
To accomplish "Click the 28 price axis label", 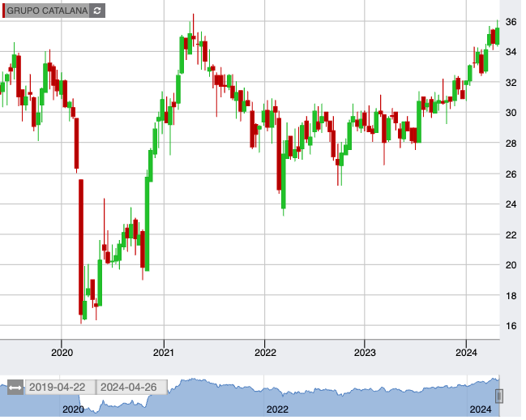I will click(x=511, y=144).
